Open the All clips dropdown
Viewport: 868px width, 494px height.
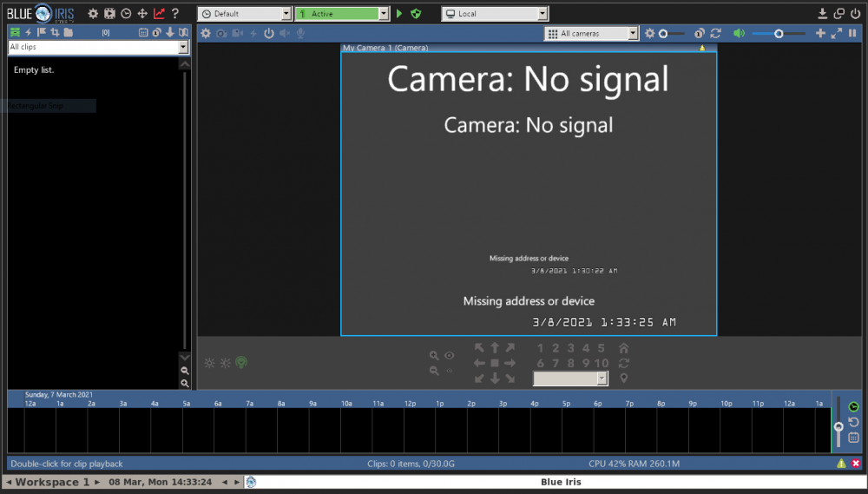[99, 47]
